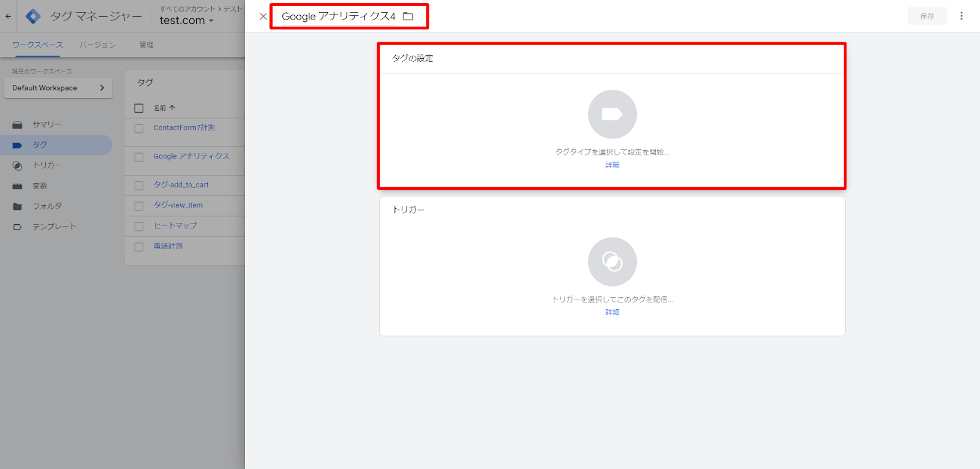The height and width of the screenshot is (469, 980).
Task: Open the Google アナリティクス tag
Action: click(x=191, y=156)
